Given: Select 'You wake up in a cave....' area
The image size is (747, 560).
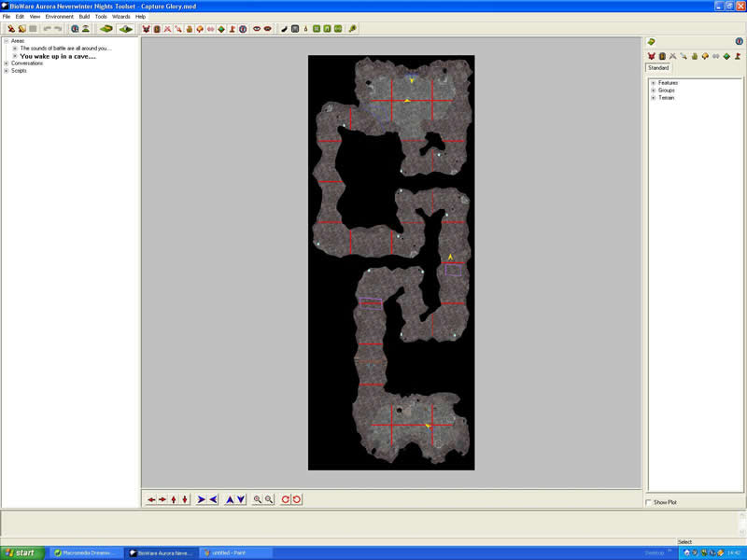Looking at the screenshot, I should pos(58,56).
